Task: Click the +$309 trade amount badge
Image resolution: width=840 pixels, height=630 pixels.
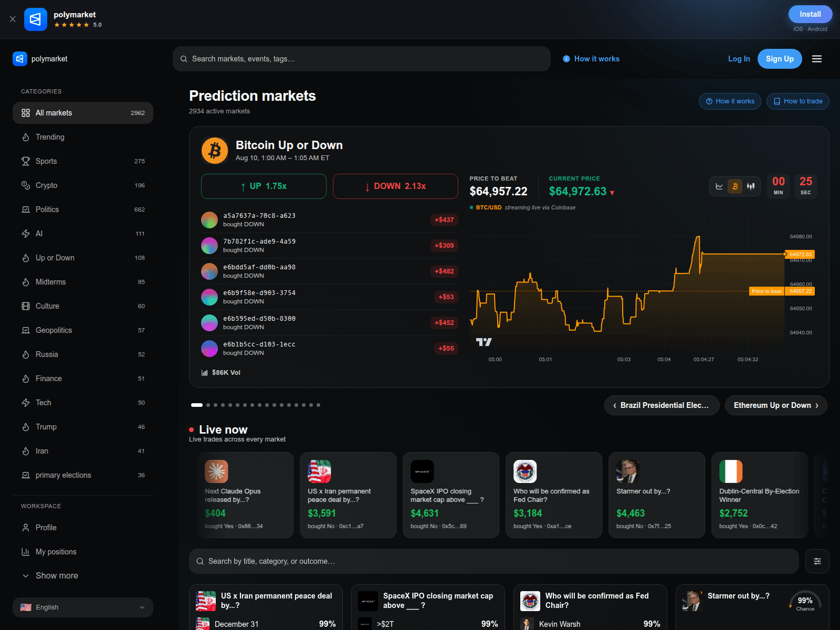Action: [x=444, y=245]
